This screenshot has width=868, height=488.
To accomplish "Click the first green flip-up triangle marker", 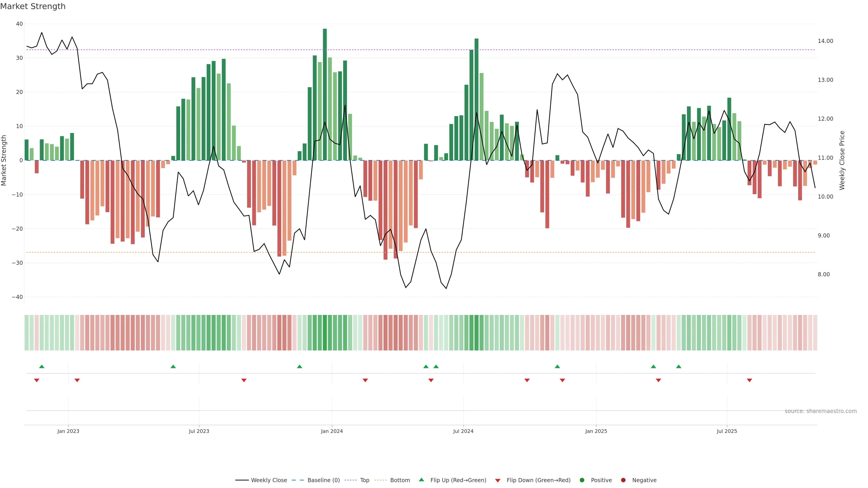I will point(42,366).
